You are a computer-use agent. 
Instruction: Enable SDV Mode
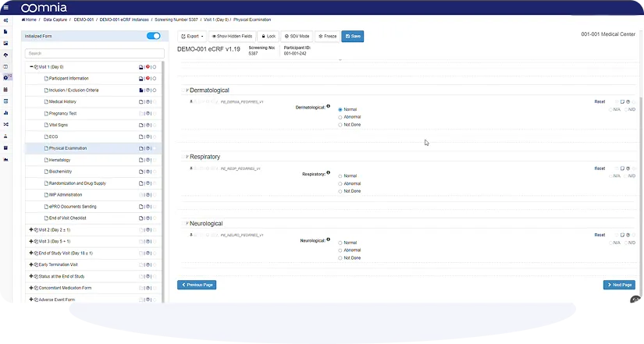[297, 36]
